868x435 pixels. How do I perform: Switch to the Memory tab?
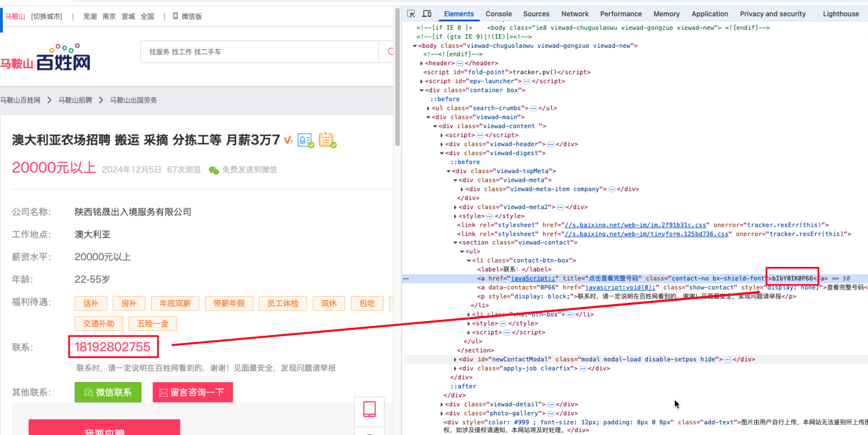666,14
